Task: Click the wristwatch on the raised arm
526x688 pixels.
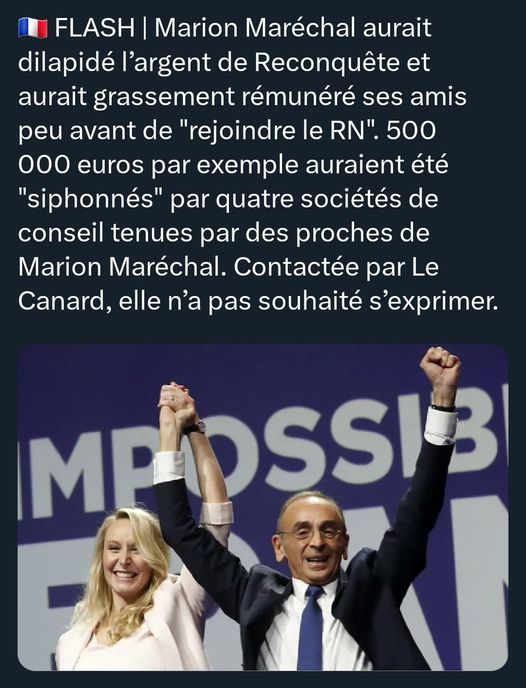Action: pyautogui.click(x=194, y=428)
